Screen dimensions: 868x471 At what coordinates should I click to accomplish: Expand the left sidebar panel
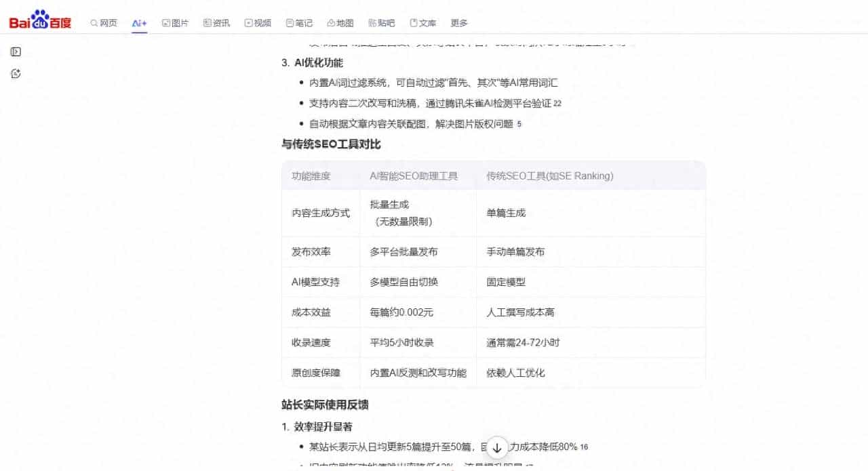[16, 52]
